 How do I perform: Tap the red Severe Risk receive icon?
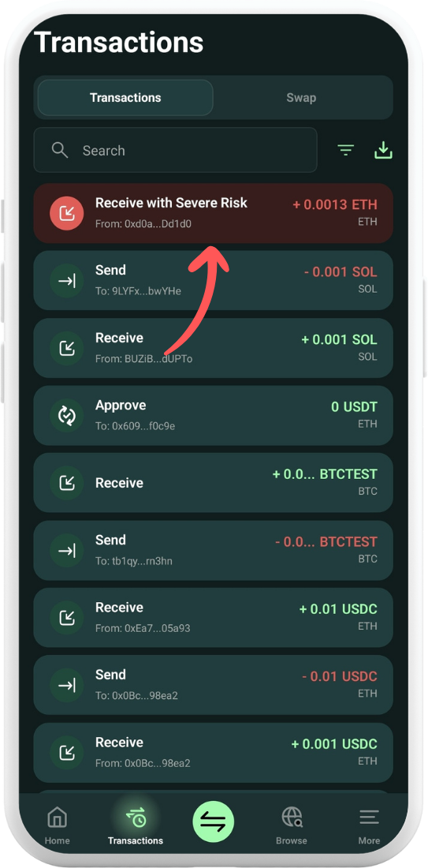click(67, 213)
